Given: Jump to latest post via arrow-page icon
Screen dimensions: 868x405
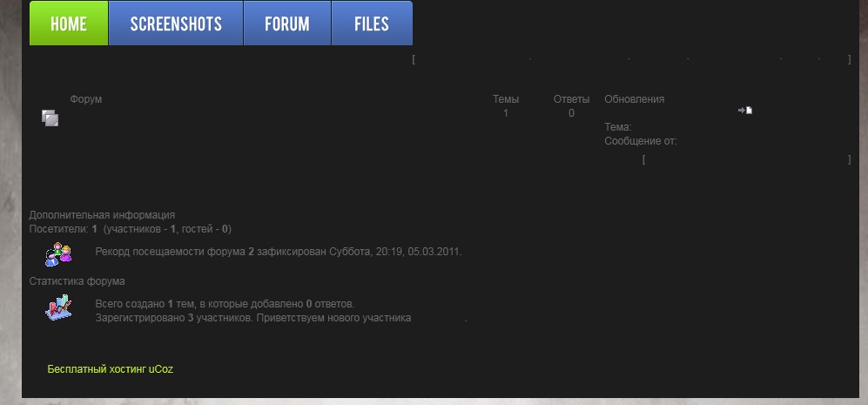Looking at the screenshot, I should 745,111.
